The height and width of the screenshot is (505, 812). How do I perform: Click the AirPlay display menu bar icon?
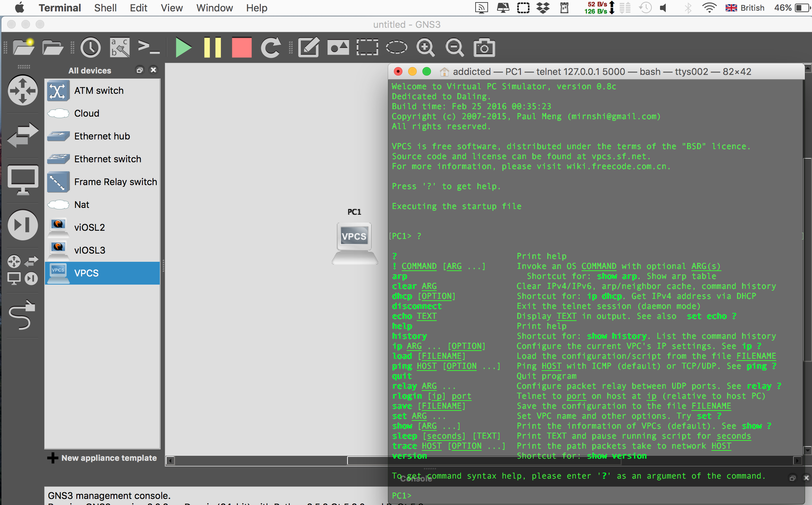481,8
